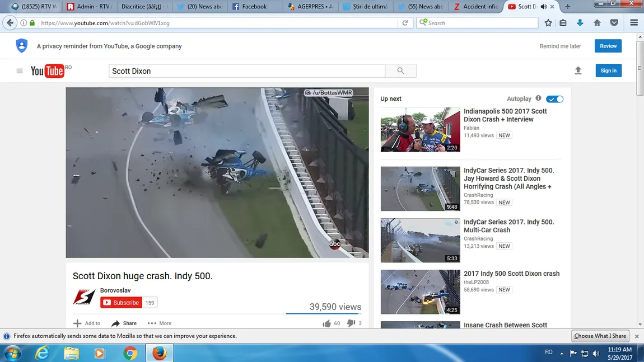Show site information icon in address bar

tap(24, 23)
